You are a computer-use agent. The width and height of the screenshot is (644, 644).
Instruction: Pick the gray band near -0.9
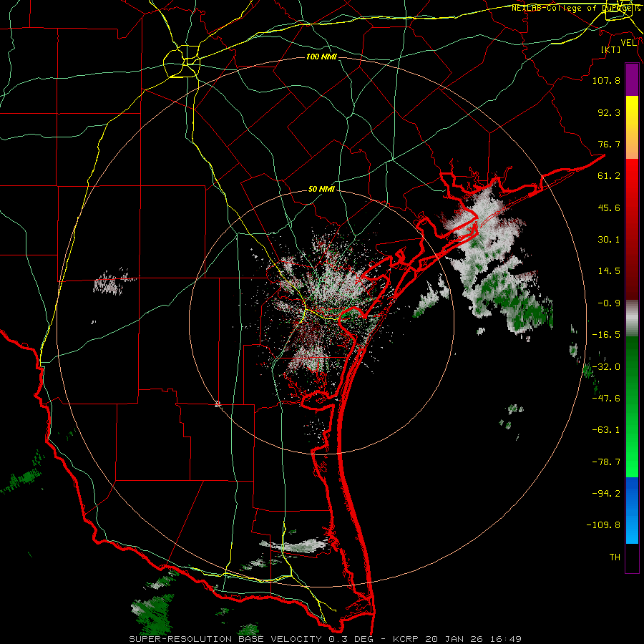[x=632, y=318]
